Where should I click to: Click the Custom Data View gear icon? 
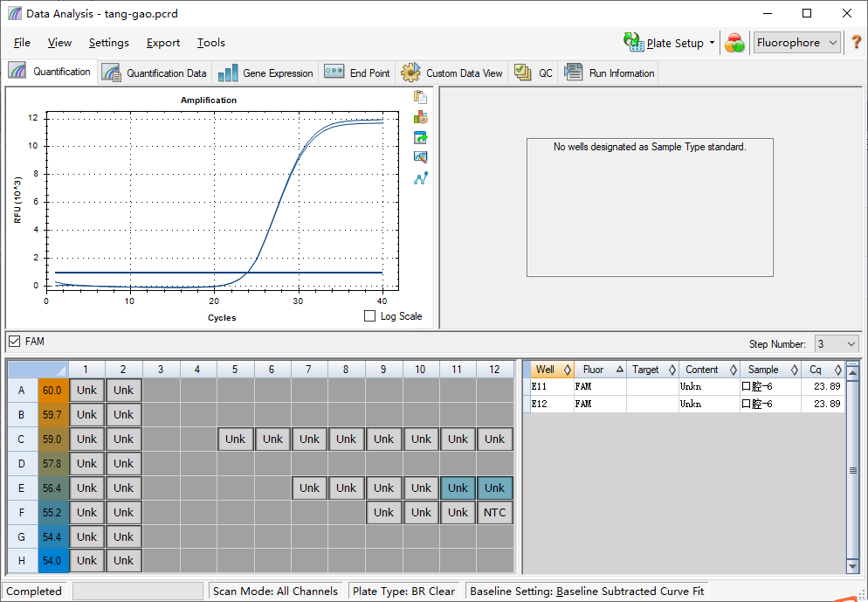410,73
